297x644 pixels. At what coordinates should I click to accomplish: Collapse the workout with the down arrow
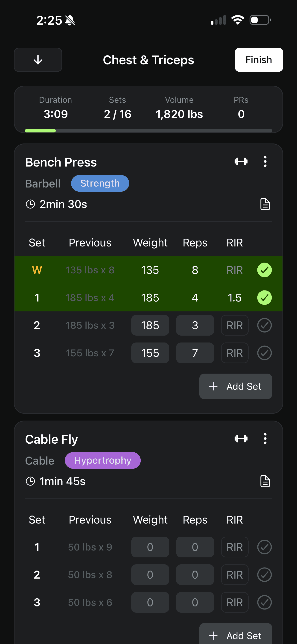(x=38, y=60)
